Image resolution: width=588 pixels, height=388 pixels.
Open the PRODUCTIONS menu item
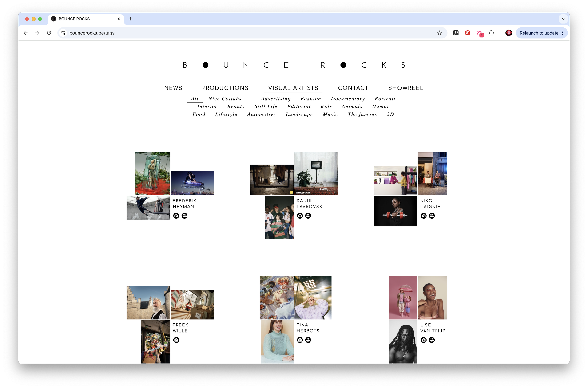(x=225, y=88)
